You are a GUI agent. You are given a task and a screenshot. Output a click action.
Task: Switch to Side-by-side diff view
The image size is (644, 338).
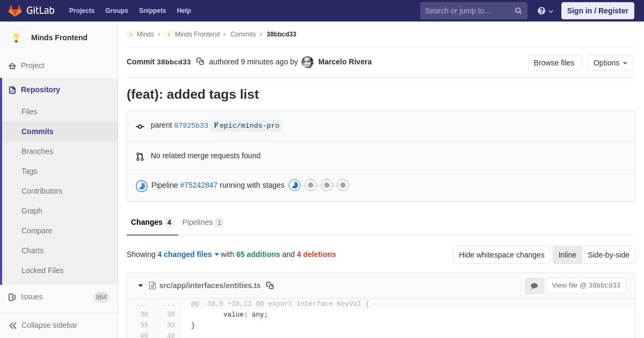(609, 255)
